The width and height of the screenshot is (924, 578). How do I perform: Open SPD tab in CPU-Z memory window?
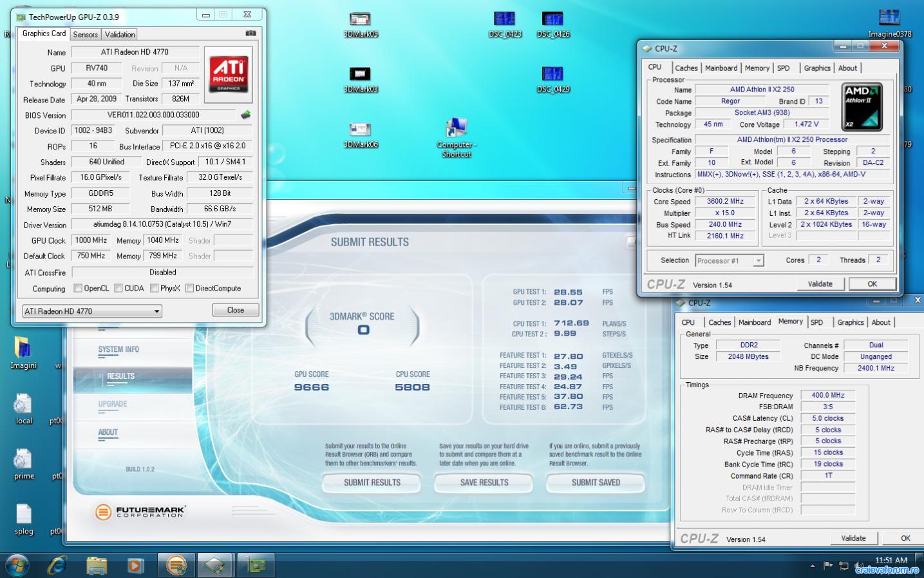pyautogui.click(x=817, y=323)
